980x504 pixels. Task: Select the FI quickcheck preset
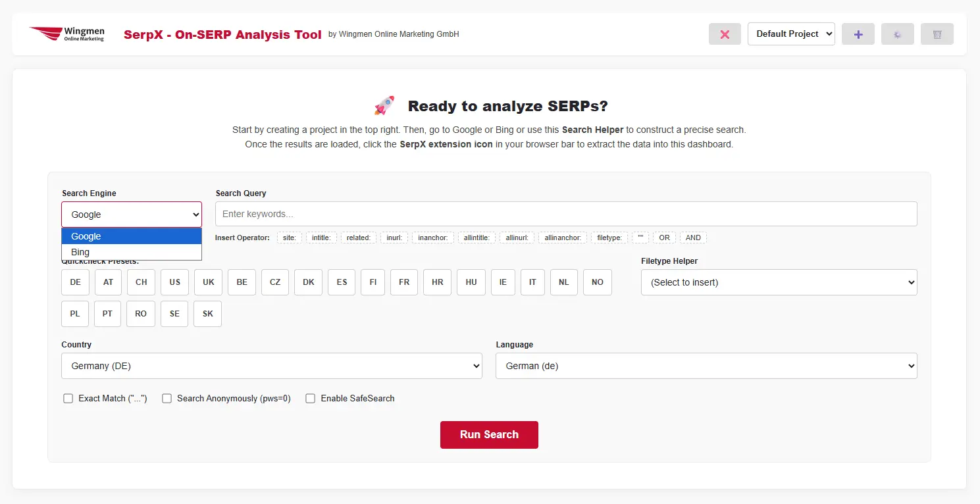point(373,282)
